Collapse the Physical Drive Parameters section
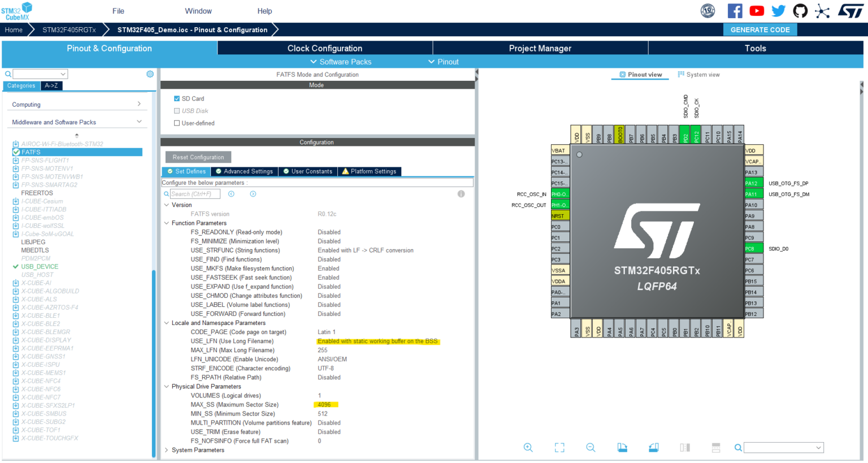 (166, 386)
